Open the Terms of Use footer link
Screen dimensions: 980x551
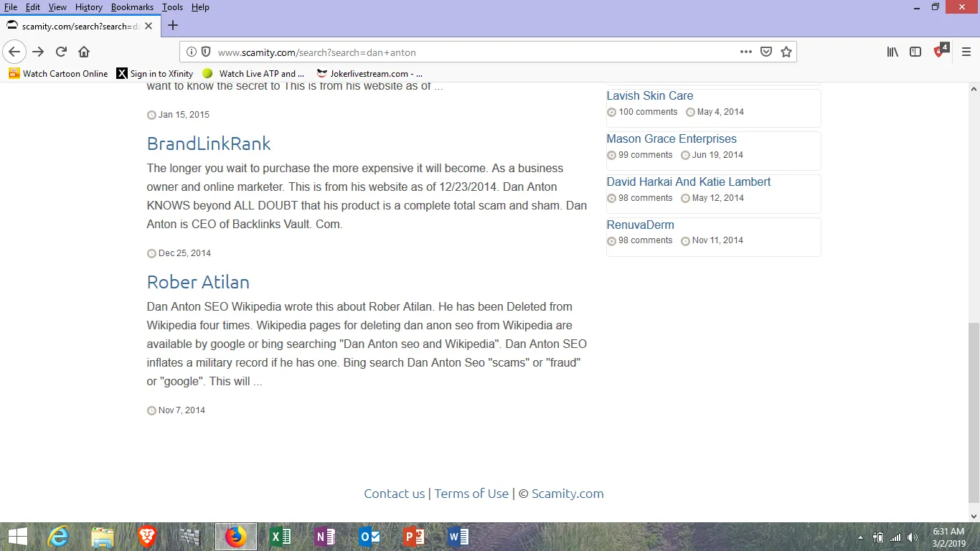pos(471,494)
